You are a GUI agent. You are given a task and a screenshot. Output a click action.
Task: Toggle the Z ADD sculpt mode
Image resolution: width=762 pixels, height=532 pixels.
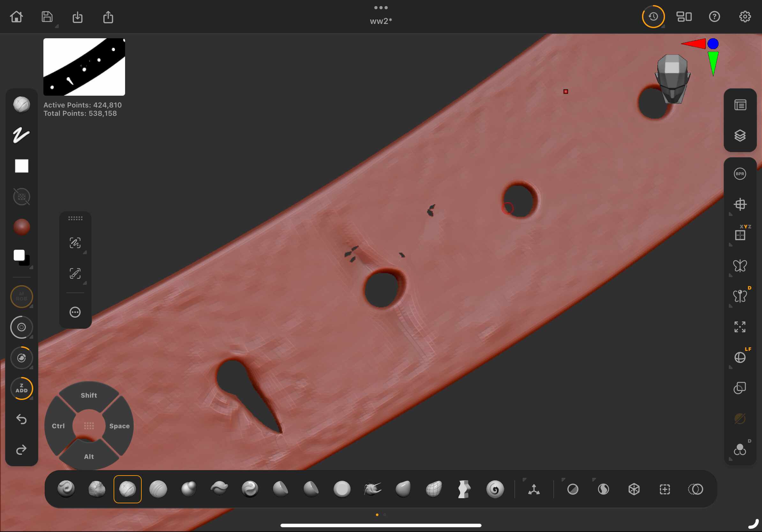[22, 388]
